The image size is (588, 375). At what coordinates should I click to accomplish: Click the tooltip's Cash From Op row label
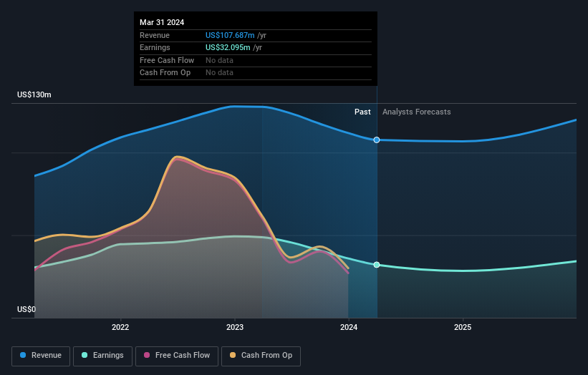click(x=165, y=73)
